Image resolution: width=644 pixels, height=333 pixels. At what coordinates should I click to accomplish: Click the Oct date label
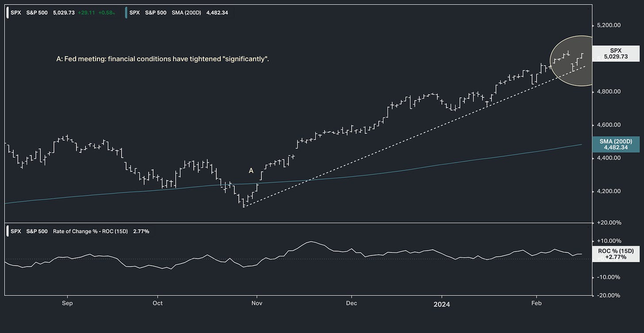point(157,303)
